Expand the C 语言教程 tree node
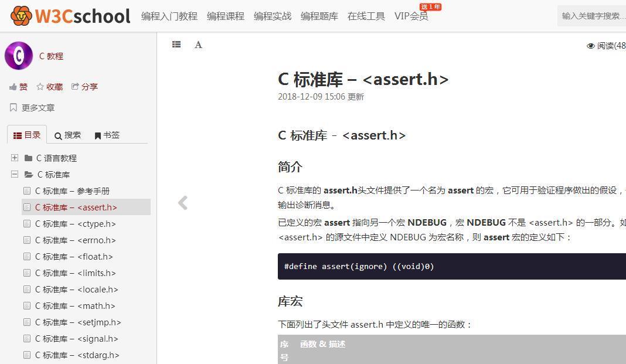The height and width of the screenshot is (364, 626). tap(14, 158)
